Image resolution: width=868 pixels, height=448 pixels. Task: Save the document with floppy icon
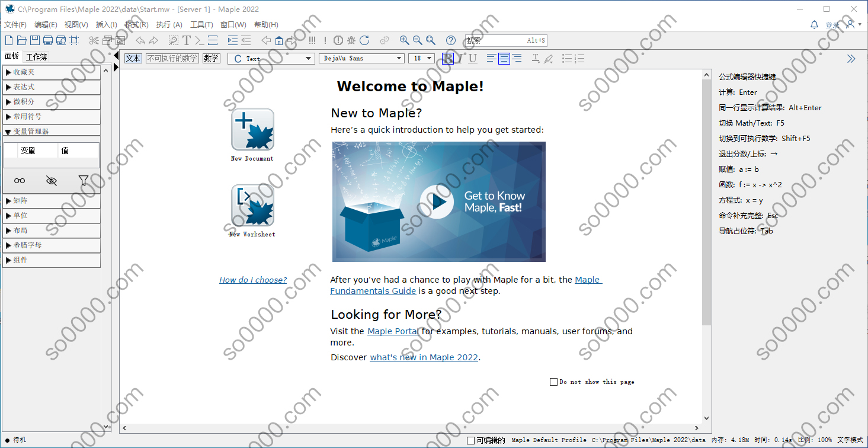click(35, 40)
